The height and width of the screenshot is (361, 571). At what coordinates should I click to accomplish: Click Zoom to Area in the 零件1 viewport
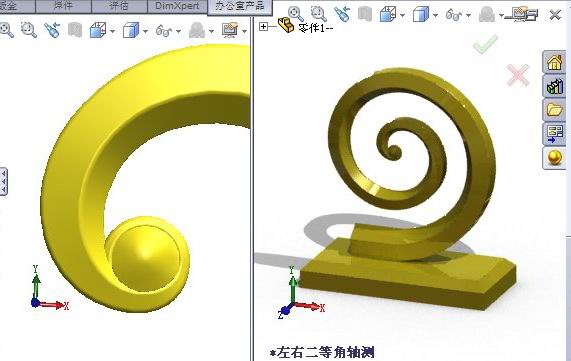(319, 14)
